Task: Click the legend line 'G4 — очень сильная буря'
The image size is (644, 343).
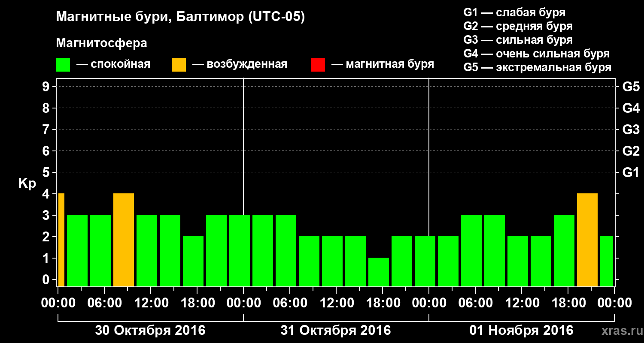Action: [x=537, y=54]
